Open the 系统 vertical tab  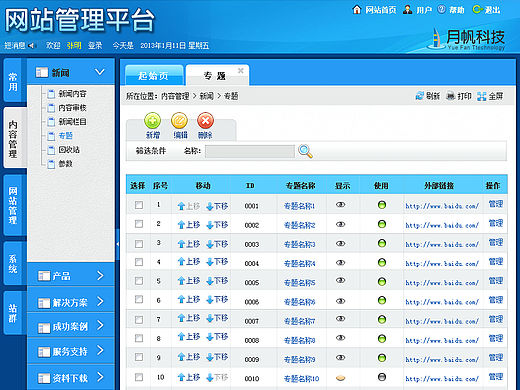coord(13,263)
